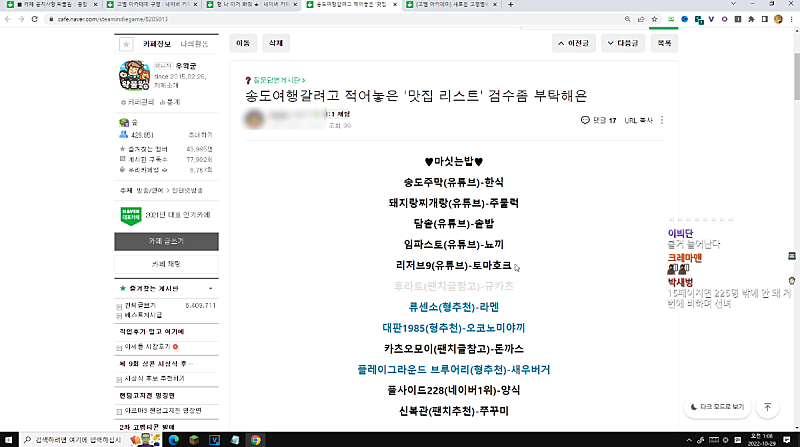Open 카페 채팅 button
800x447 pixels.
[166, 264]
